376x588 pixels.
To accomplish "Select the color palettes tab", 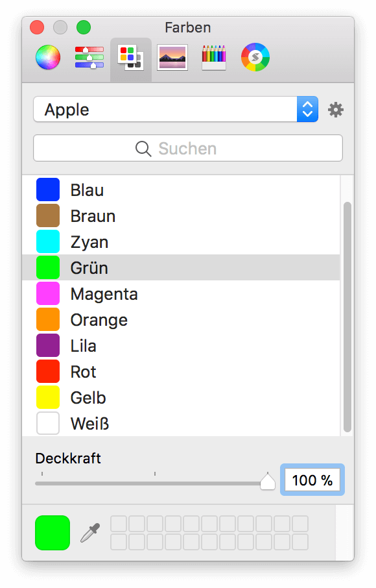I will [131, 58].
